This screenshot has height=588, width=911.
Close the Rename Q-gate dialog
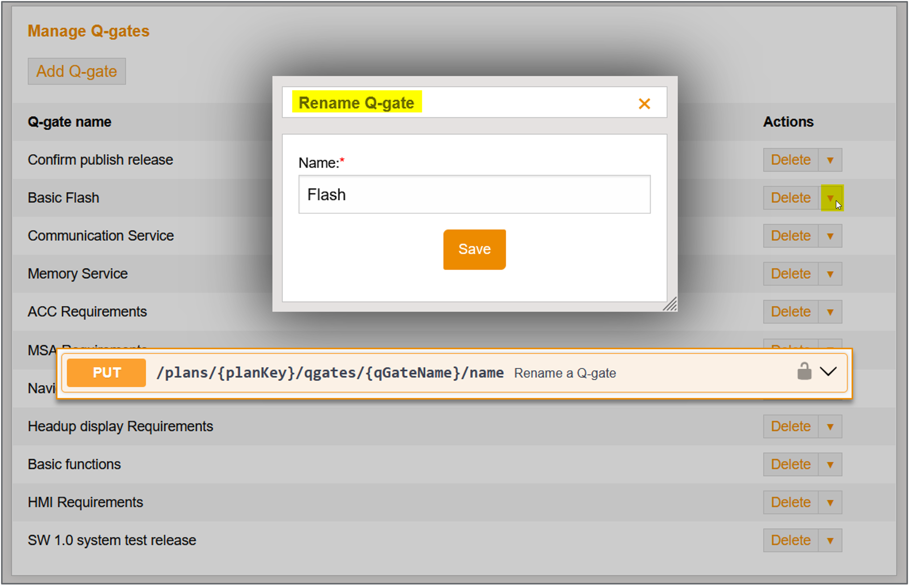click(x=644, y=104)
